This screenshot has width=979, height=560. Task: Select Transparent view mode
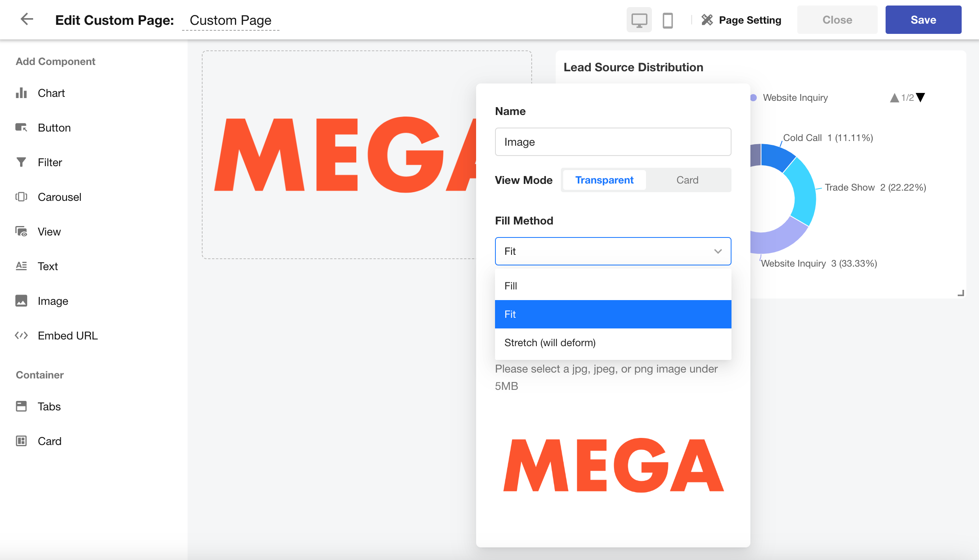coord(604,180)
